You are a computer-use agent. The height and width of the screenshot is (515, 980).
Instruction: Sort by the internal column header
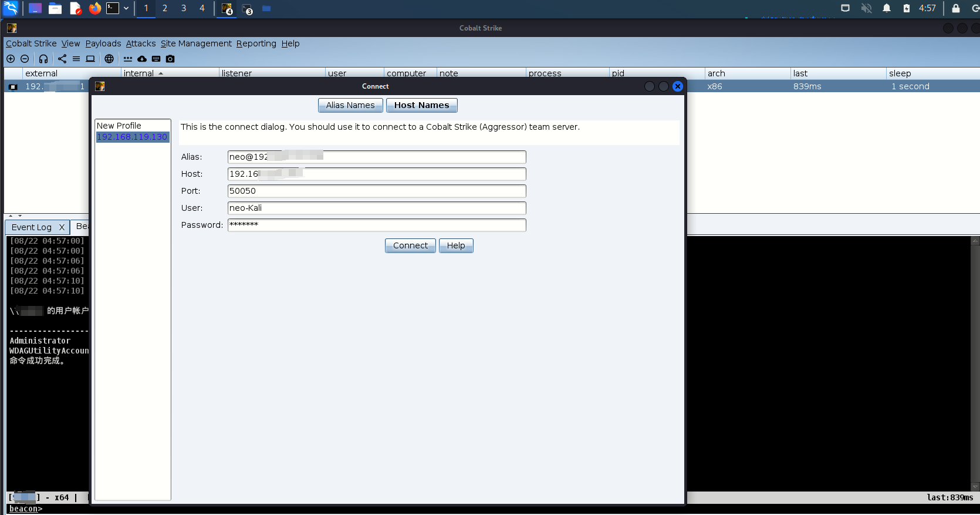tap(170, 73)
